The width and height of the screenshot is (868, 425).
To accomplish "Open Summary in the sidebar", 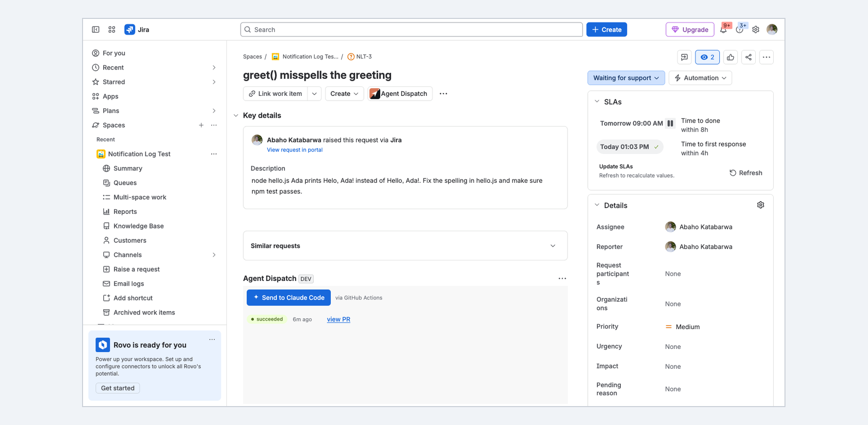I will pos(128,169).
